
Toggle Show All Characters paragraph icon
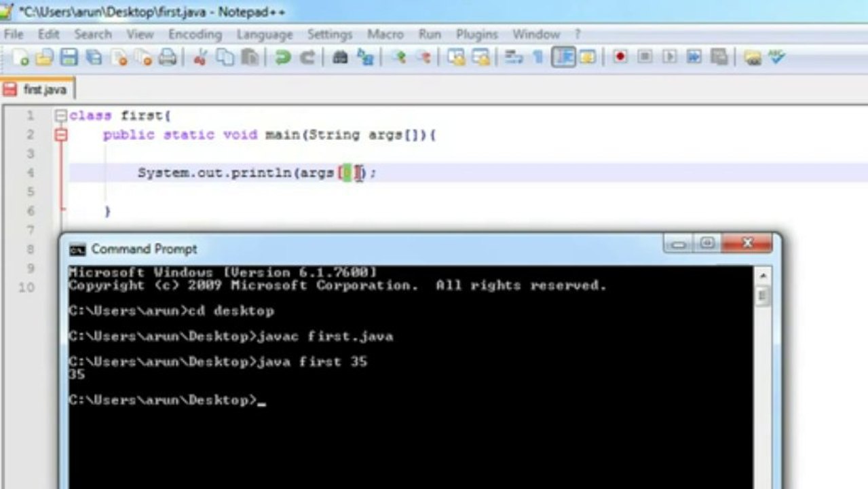click(537, 58)
